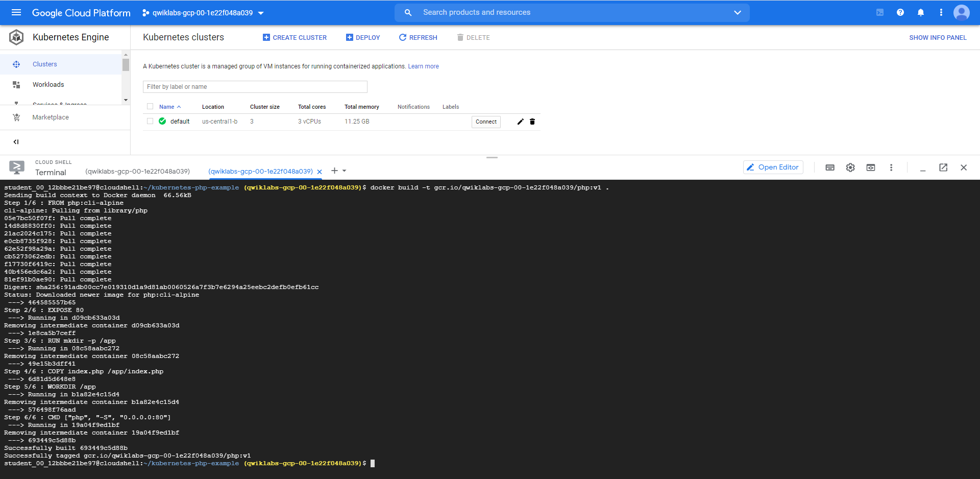This screenshot has height=479, width=980.
Task: Switch to the second active terminal tab
Action: click(260, 172)
